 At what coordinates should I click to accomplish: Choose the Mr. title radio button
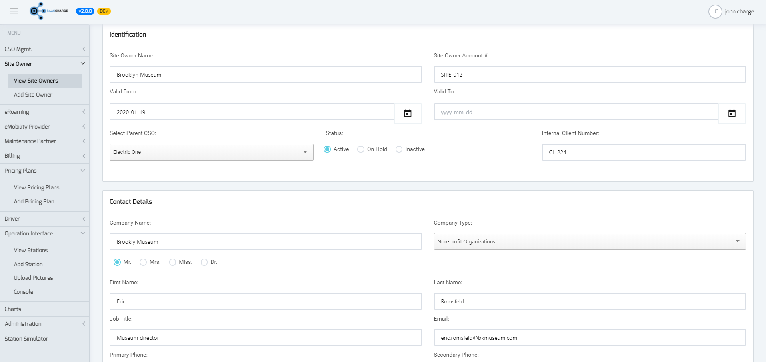[x=117, y=262]
